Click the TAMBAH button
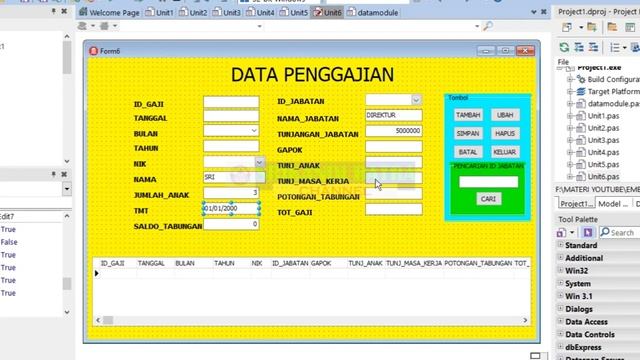 pyautogui.click(x=468, y=115)
